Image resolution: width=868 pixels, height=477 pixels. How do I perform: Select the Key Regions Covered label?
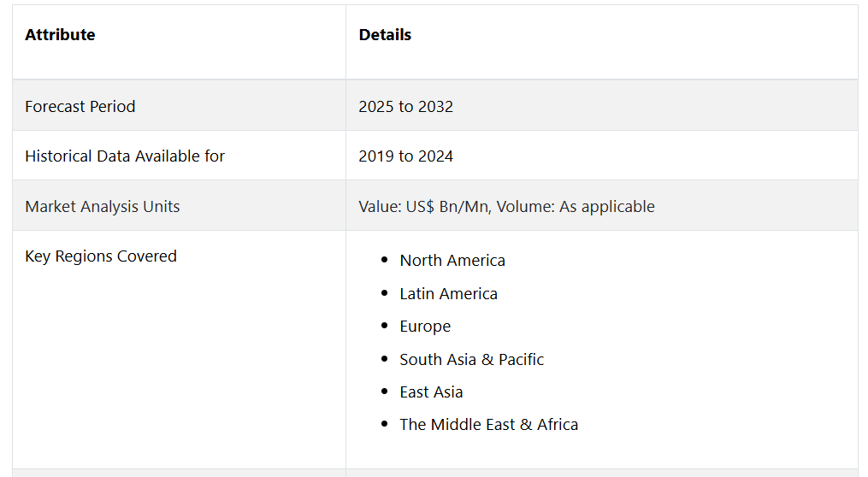101,256
